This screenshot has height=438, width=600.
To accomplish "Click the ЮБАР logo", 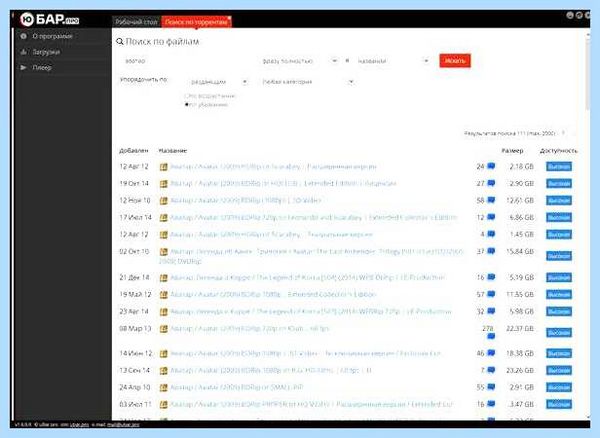I will tap(49, 20).
